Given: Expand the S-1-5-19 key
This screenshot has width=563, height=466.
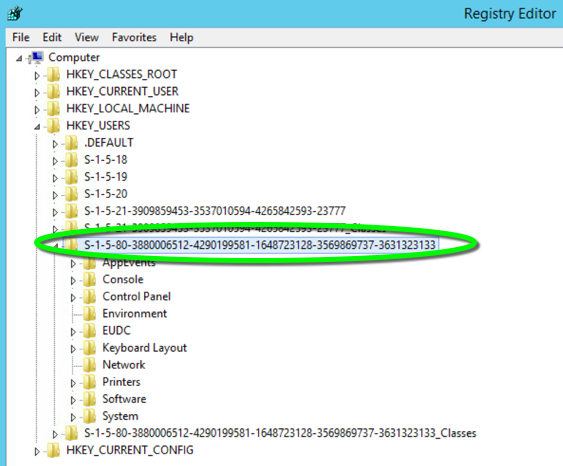Looking at the screenshot, I should tap(55, 178).
